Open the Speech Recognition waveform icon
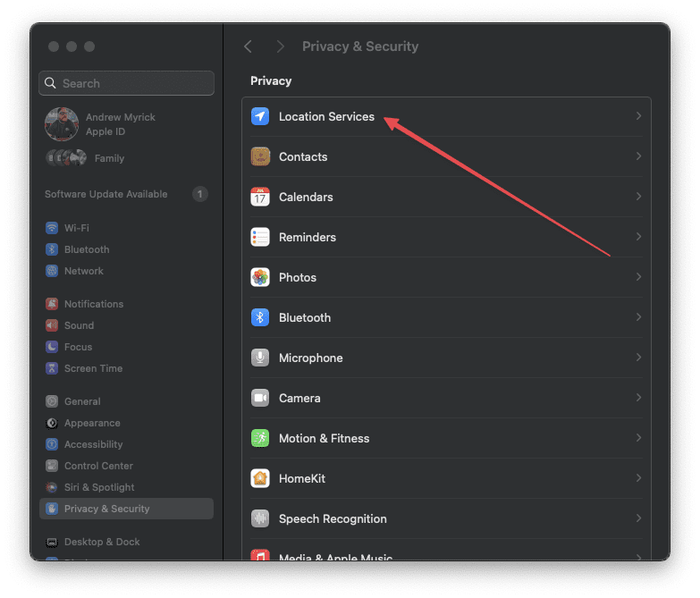Screen dimensions: 700x598 coord(260,518)
